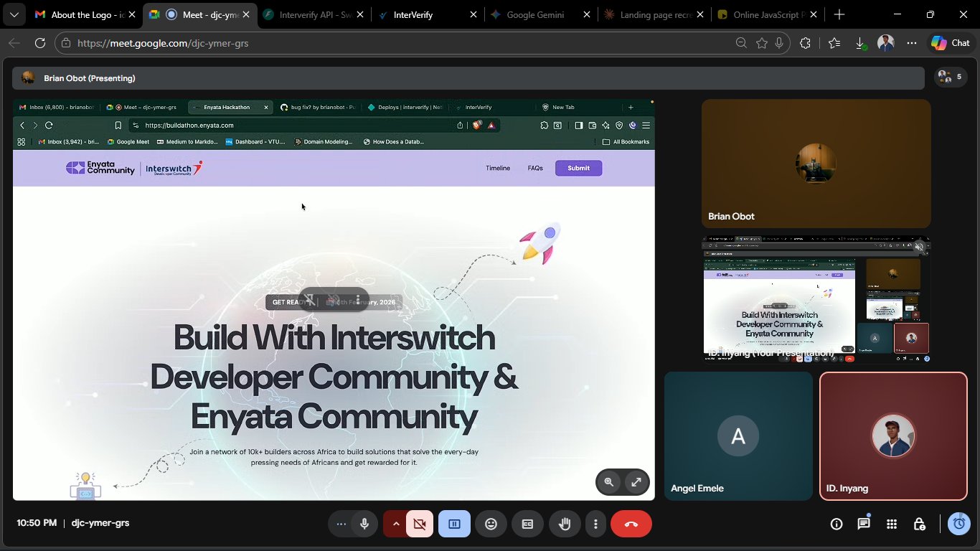The image size is (980, 551).
Task: Click the voice microphone icon in address bar
Action: pos(779,43)
